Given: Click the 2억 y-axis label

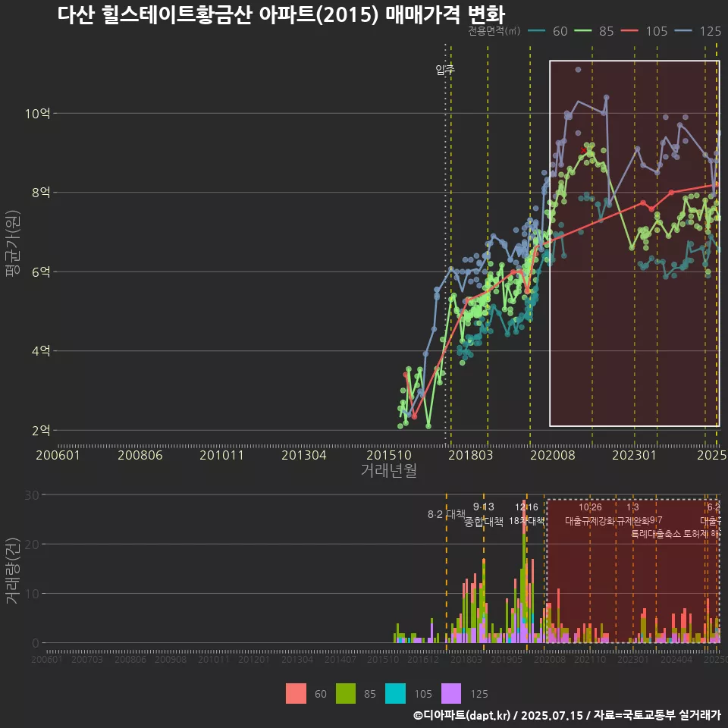Looking at the screenshot, I should coord(41,431).
